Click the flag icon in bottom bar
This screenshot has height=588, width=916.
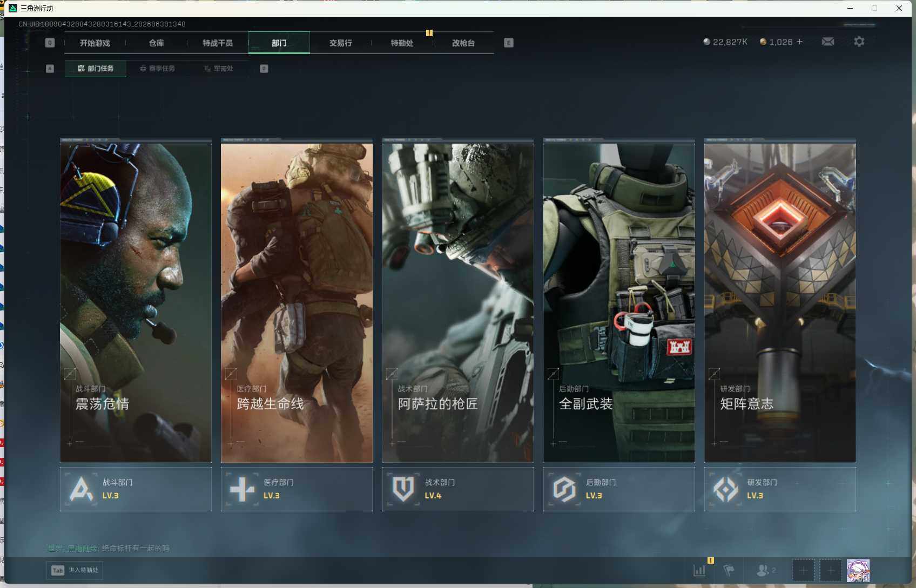coord(729,570)
